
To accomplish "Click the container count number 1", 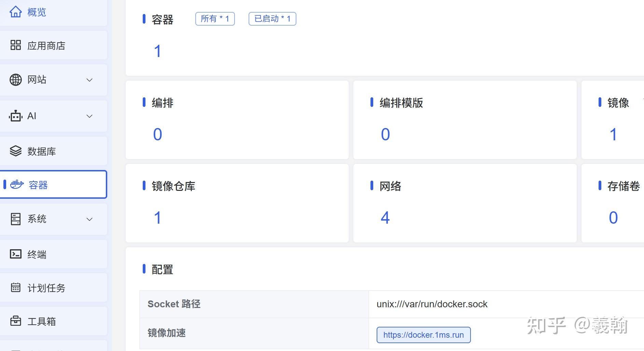I will coord(157,51).
